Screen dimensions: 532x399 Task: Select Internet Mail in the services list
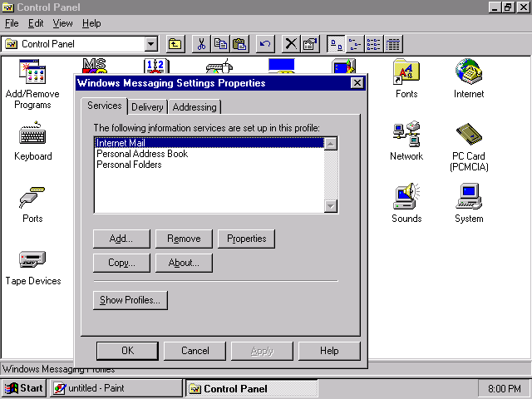(x=209, y=143)
